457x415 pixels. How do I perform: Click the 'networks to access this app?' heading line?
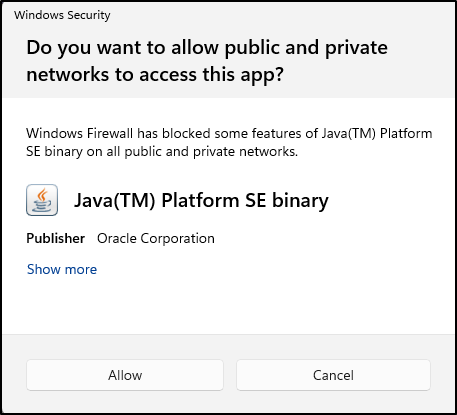[x=155, y=74]
